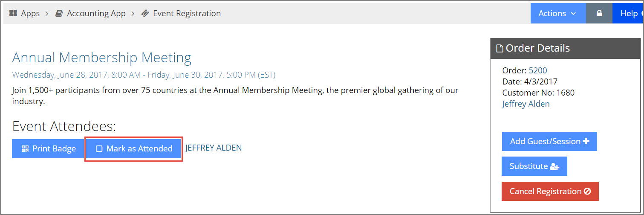Select Event Registration breadcrumb item

(x=187, y=14)
